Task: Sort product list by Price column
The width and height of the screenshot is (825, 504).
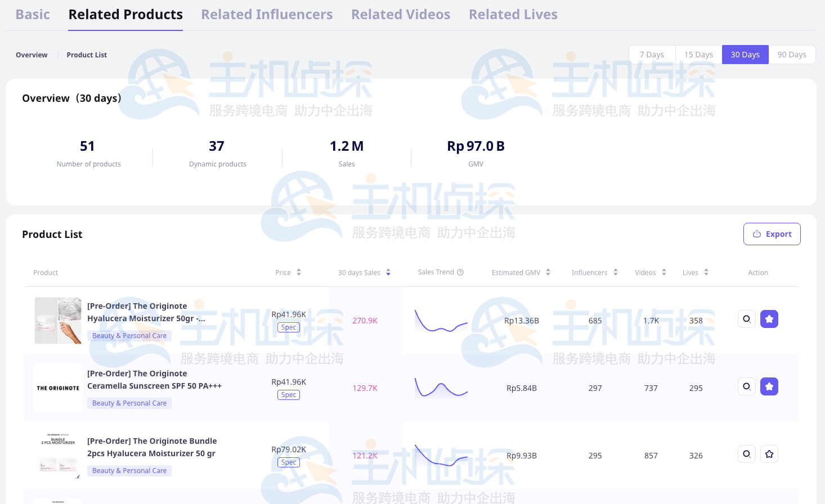Action: pyautogui.click(x=299, y=272)
